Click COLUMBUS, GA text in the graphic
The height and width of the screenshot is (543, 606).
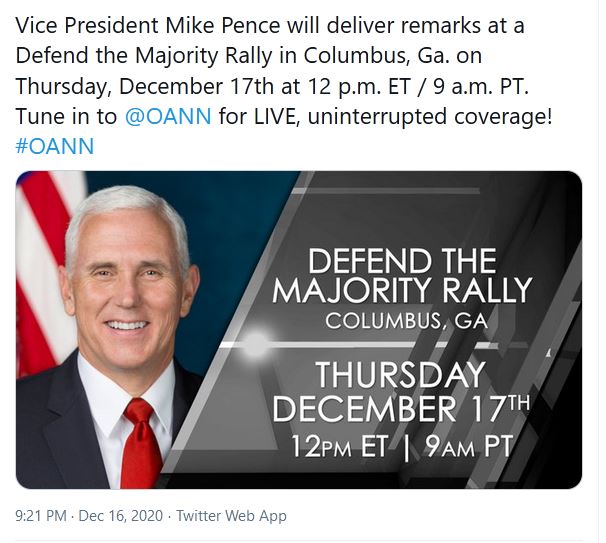402,322
